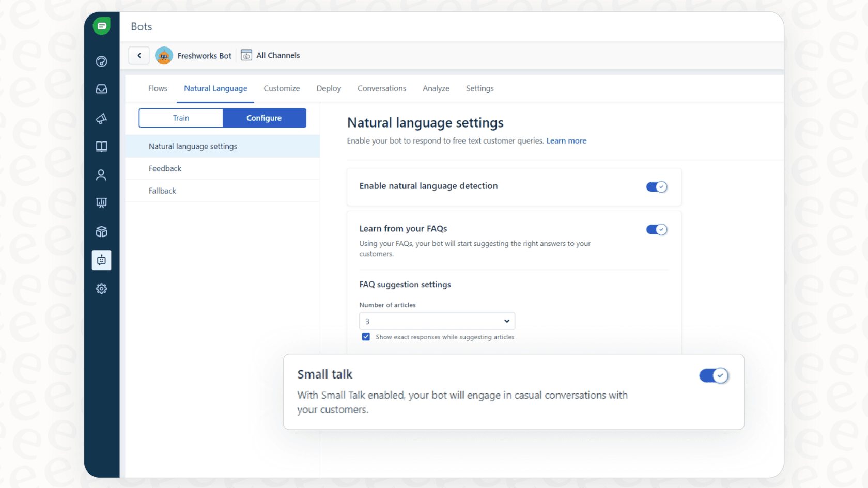Select the Campaigns megaphone icon

click(x=102, y=118)
